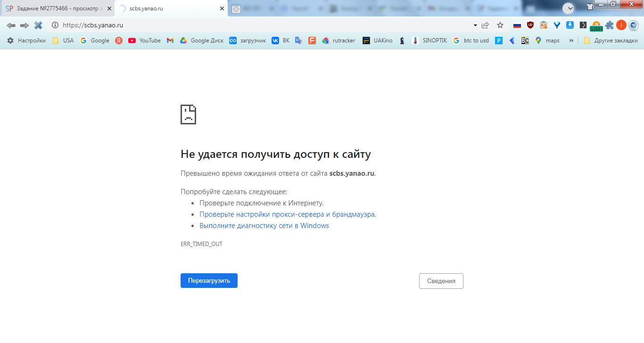644x343 pixels.
Task: Go back using the left arrow
Action: [11, 25]
